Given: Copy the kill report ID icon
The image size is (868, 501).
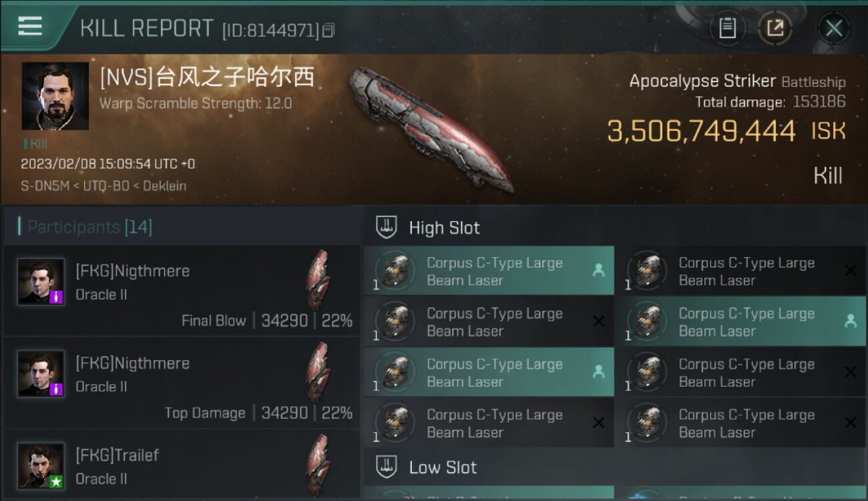Looking at the screenshot, I should 328,30.
